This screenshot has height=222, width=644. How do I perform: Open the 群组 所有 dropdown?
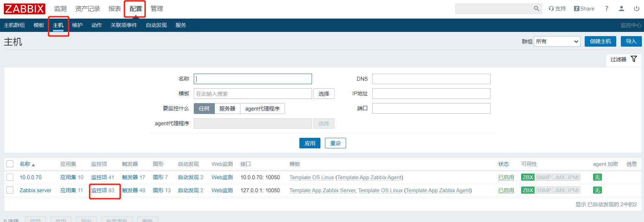pos(557,41)
